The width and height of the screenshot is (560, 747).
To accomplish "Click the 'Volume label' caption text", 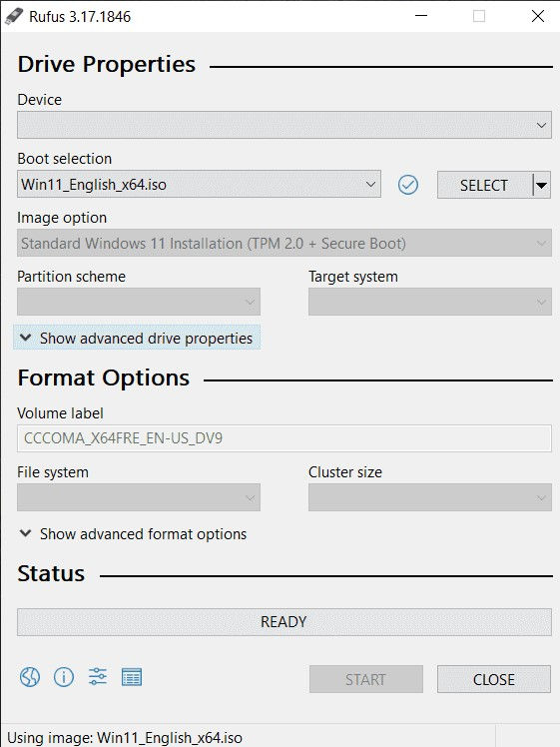I will (61, 413).
